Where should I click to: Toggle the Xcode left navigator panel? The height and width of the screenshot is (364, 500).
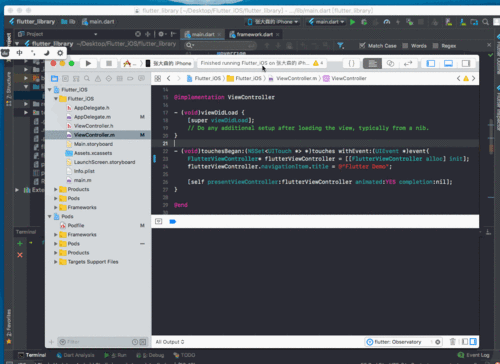(431, 63)
